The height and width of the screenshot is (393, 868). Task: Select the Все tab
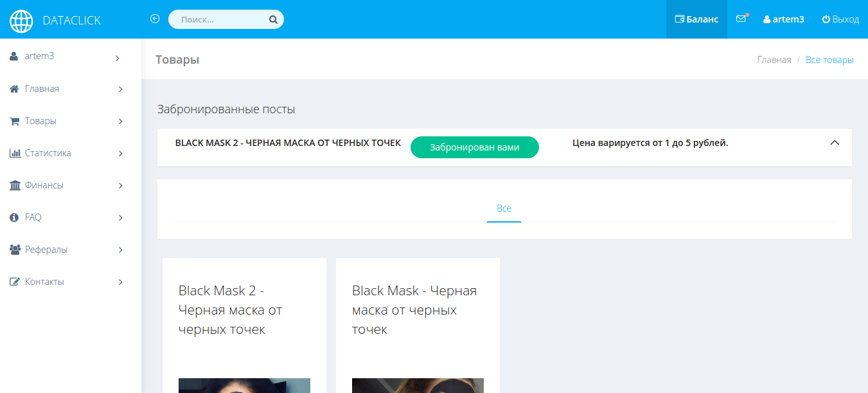(x=504, y=208)
